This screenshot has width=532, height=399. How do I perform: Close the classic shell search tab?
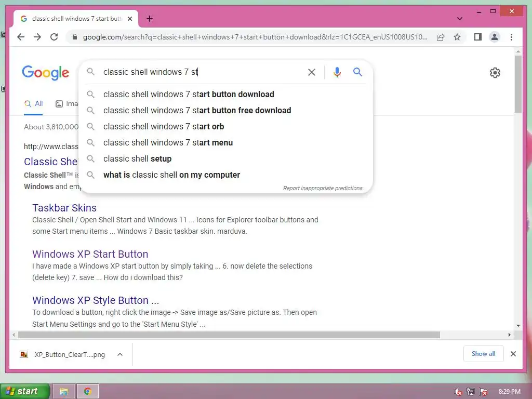click(x=129, y=19)
